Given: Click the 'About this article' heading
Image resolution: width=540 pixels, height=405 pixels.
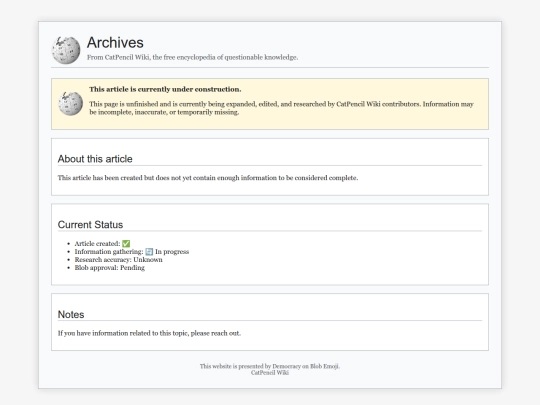Looking at the screenshot, I should 95,159.
